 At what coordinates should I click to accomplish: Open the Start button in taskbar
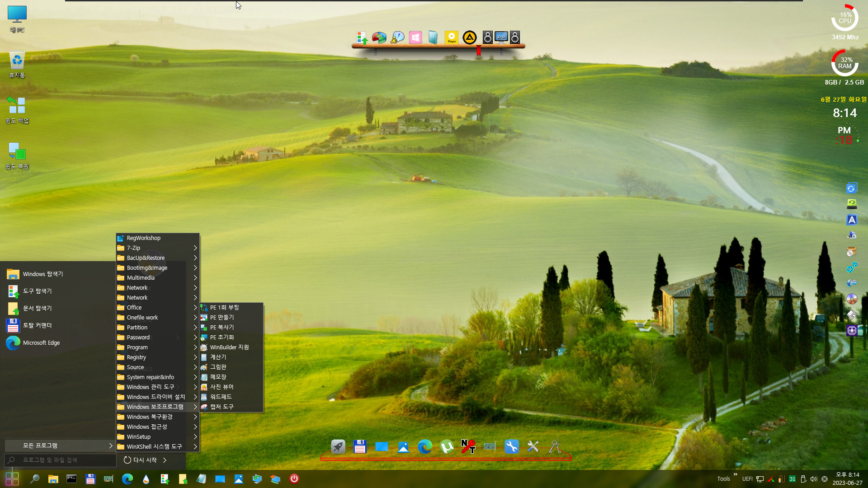coord(12,479)
